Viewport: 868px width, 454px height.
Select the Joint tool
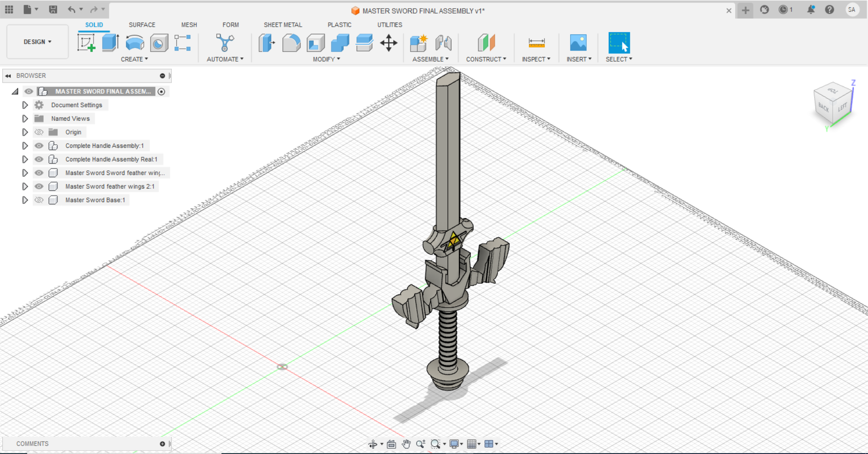point(443,43)
